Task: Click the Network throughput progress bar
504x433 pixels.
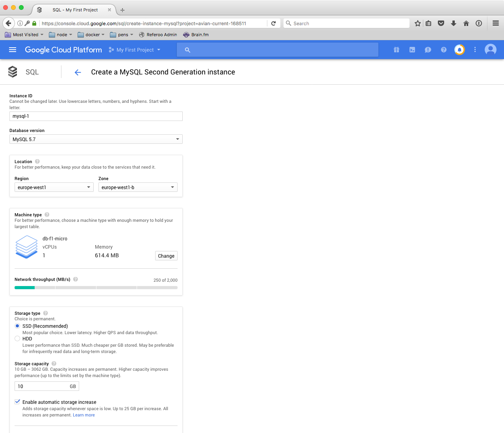Action: (x=96, y=288)
